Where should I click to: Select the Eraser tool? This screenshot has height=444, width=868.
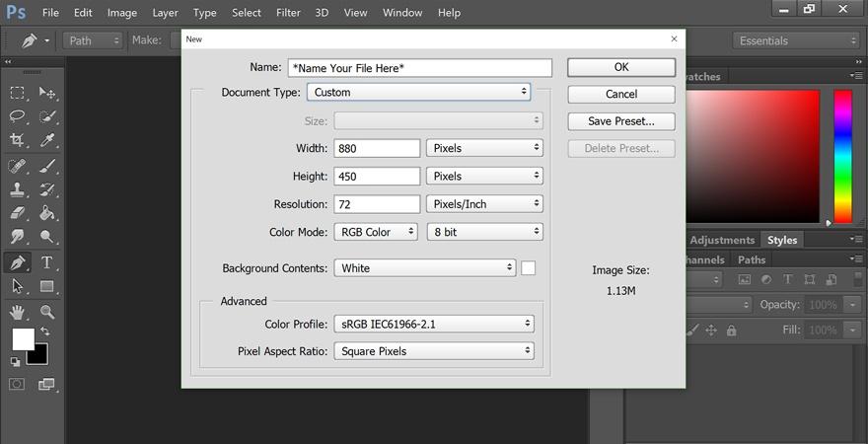point(18,213)
